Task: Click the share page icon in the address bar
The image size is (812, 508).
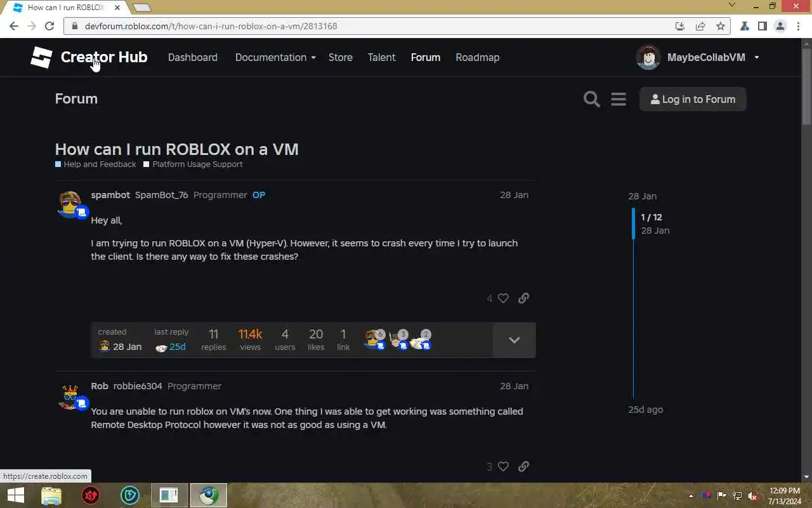Action: (x=700, y=26)
